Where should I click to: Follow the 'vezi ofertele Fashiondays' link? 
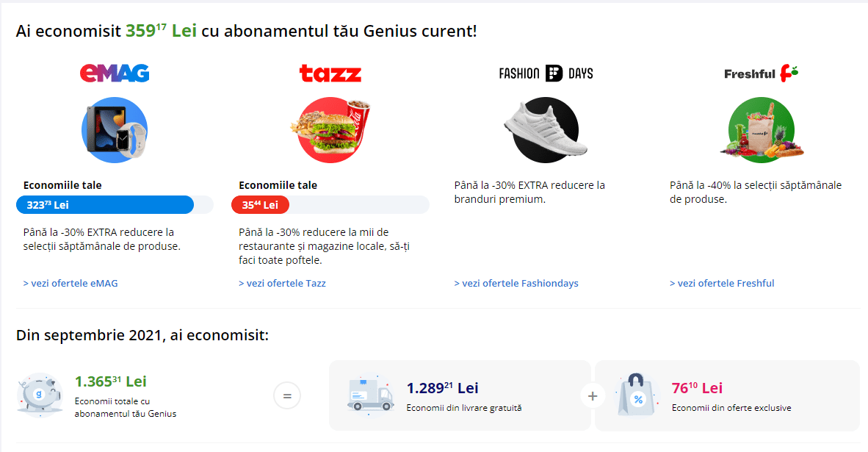(x=516, y=283)
